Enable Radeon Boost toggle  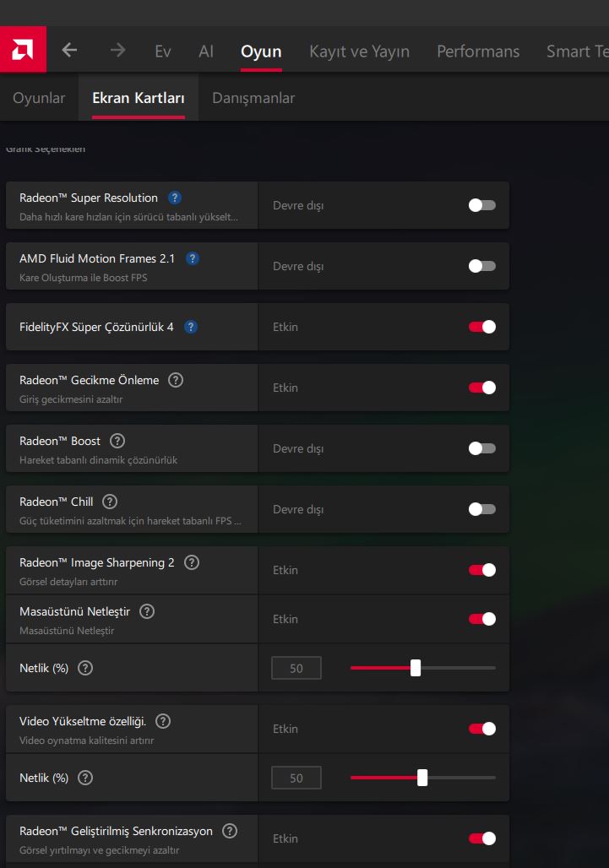pos(481,448)
